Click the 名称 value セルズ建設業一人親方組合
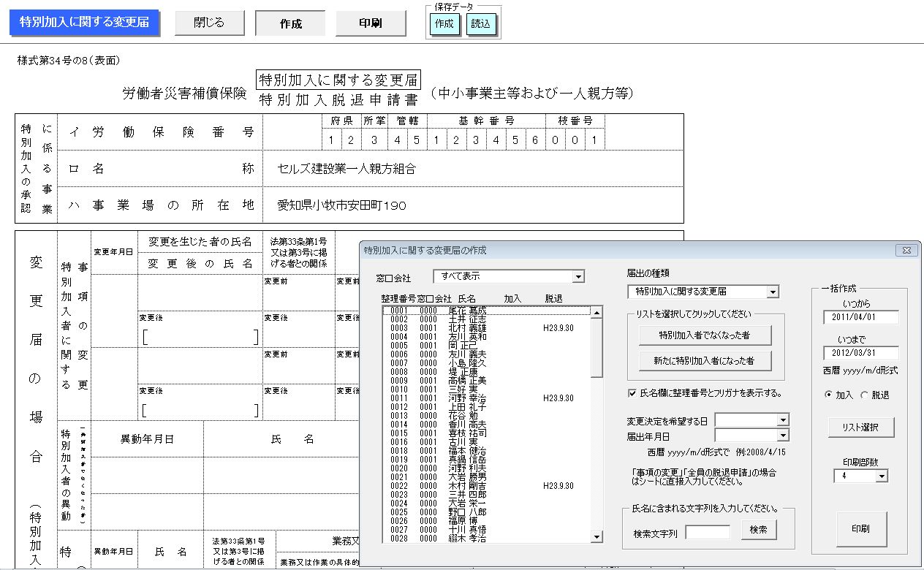The width and height of the screenshot is (924, 570). pyautogui.click(x=346, y=169)
